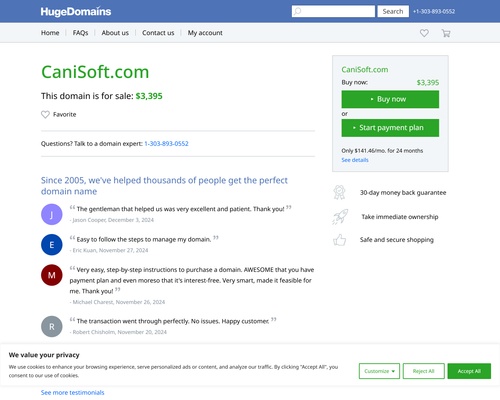Click the rocket icon for immediate ownership

point(340,217)
